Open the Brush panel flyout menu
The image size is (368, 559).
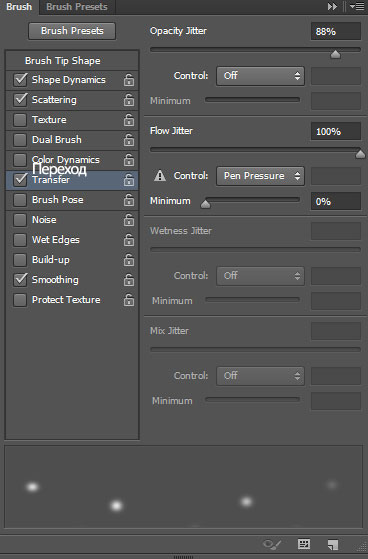[357, 6]
